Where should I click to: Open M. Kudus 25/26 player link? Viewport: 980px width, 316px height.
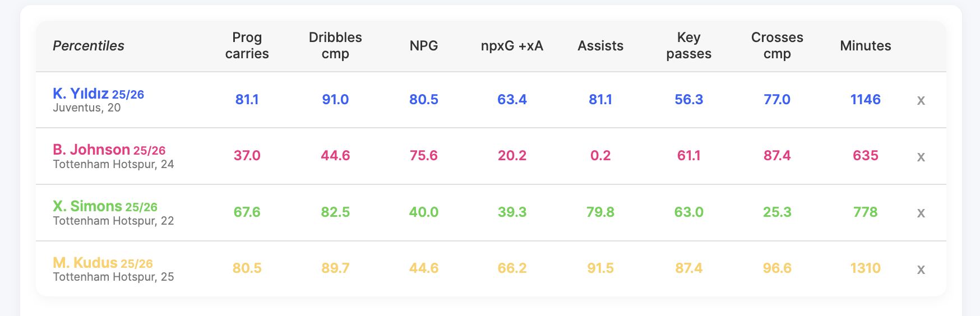[103, 263]
